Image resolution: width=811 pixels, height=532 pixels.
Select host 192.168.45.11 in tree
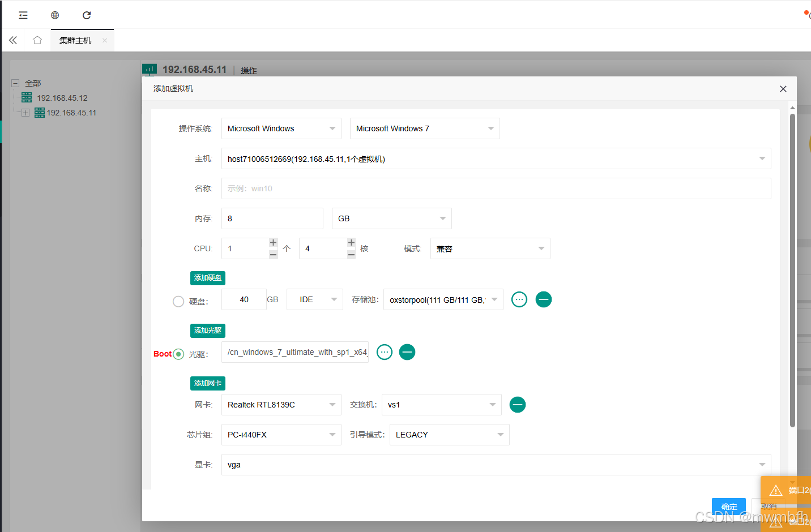click(x=71, y=113)
